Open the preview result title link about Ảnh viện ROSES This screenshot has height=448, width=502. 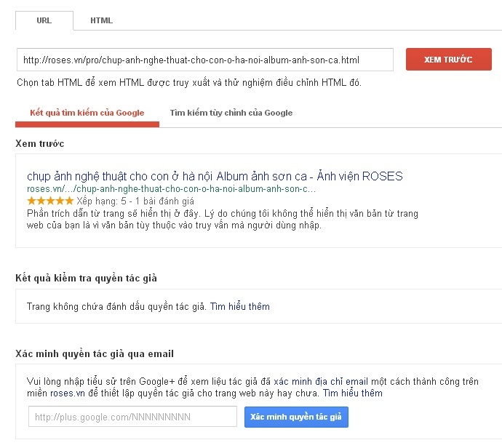click(215, 176)
